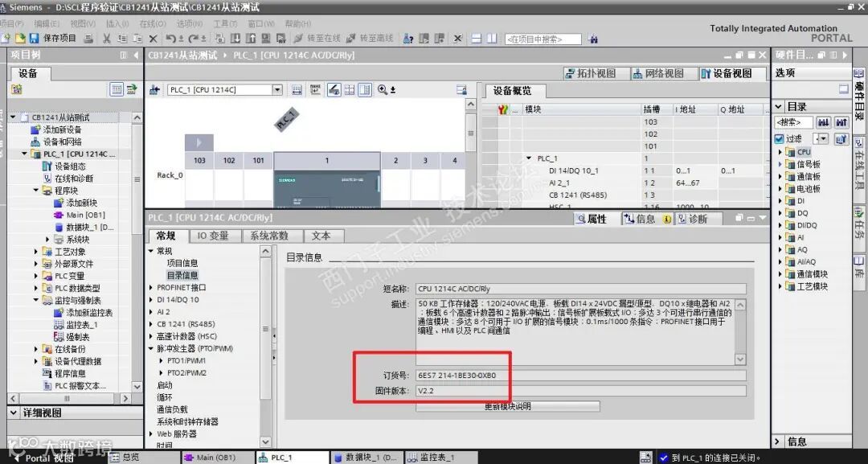Screen dimensions: 868x464
Task: Expand PROFINET 接口 in properties navigation
Action: pyautogui.click(x=151, y=287)
